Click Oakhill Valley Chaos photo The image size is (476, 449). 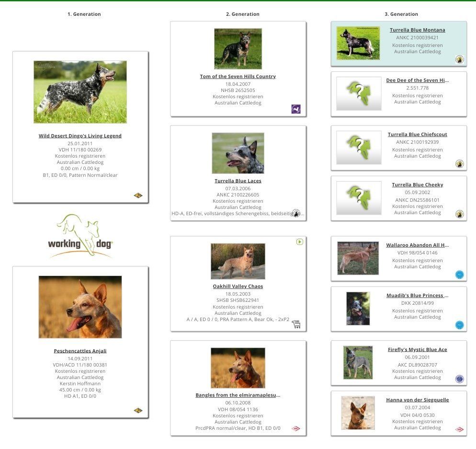(x=238, y=261)
